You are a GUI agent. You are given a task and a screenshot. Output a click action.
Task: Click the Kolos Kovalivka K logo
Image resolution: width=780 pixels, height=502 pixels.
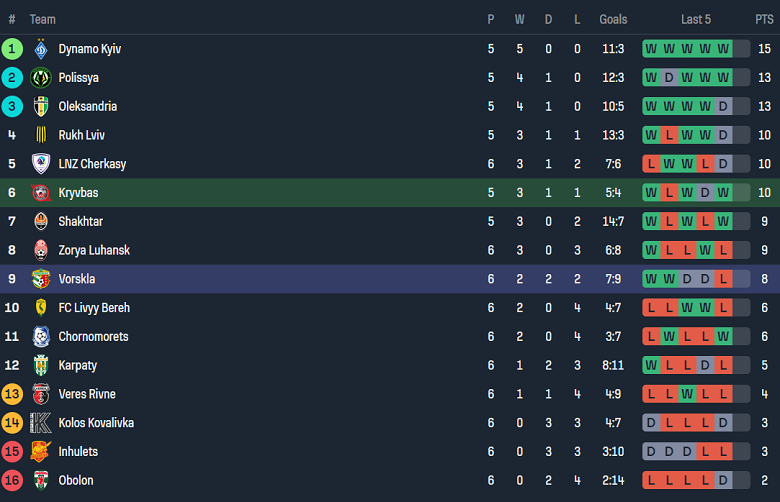tap(41, 423)
